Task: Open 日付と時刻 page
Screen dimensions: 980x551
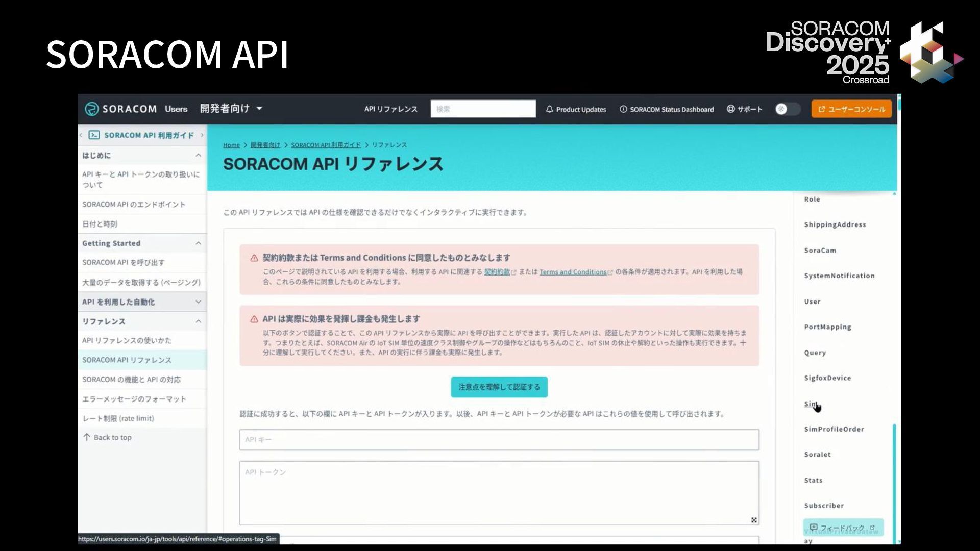Action: (x=142, y=224)
